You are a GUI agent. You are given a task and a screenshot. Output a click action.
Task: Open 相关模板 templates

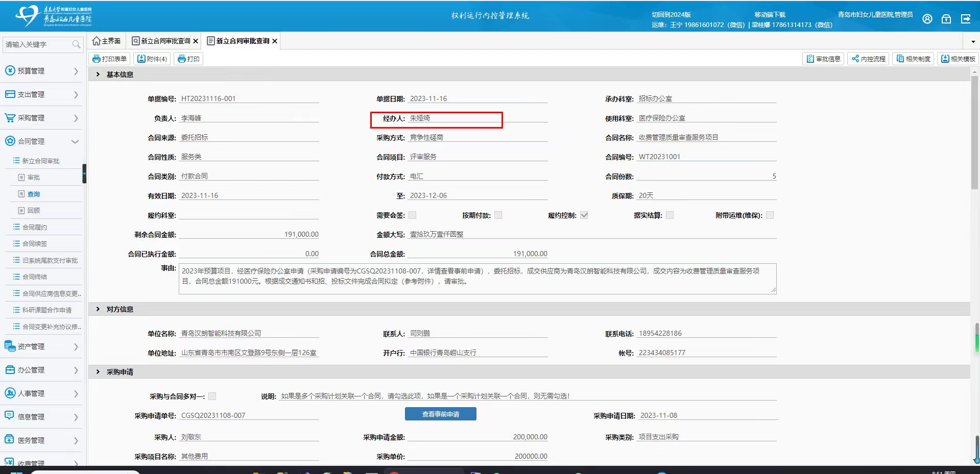(958, 59)
